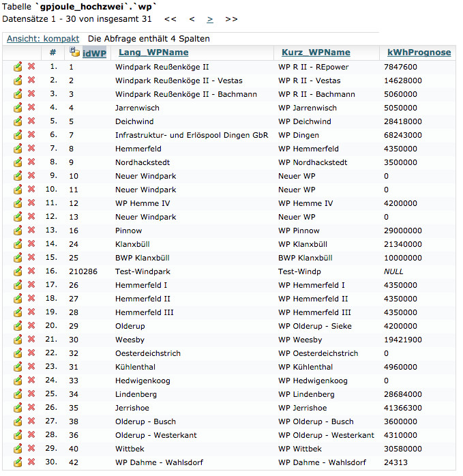Delete the Kühlenthal row
This screenshot has width=463, height=476.
pos(31,367)
